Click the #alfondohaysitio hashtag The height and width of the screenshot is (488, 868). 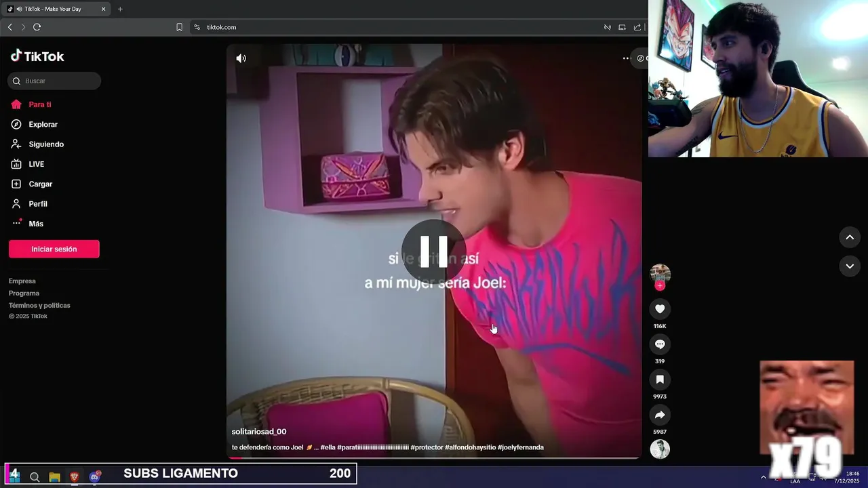tap(470, 447)
